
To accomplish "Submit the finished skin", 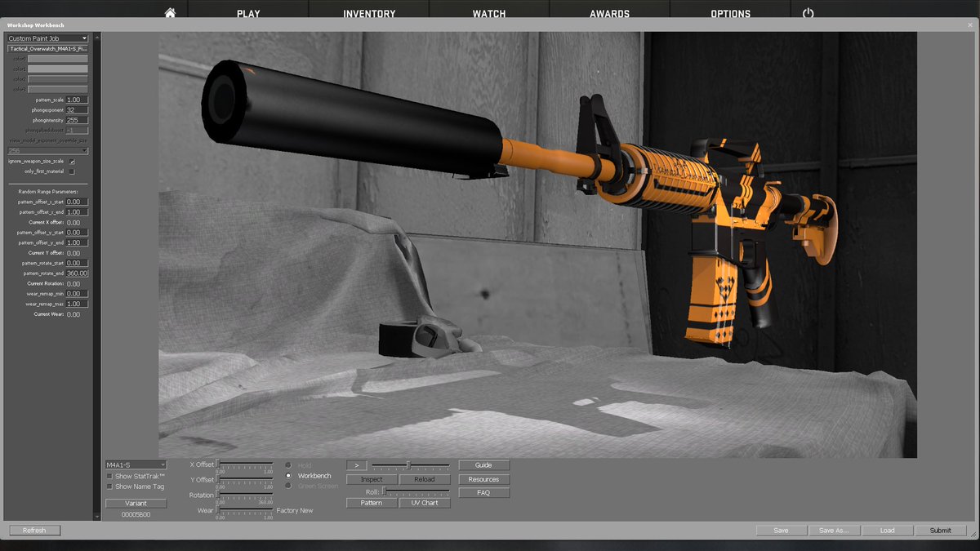I will (940, 530).
